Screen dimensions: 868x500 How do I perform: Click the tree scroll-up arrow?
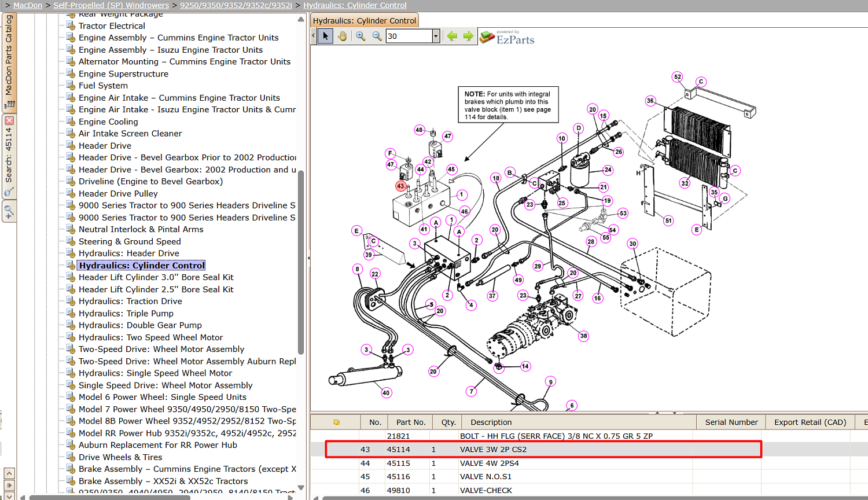[x=301, y=19]
